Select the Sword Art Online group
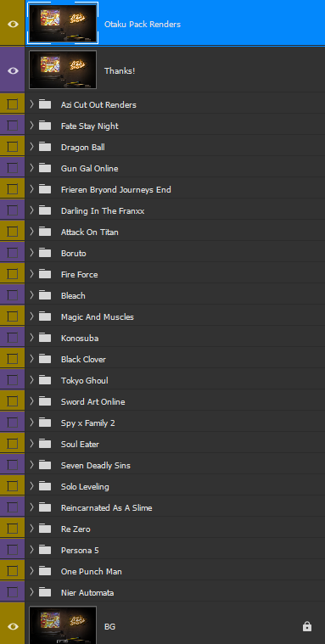This screenshot has width=325, height=644. (x=175, y=401)
